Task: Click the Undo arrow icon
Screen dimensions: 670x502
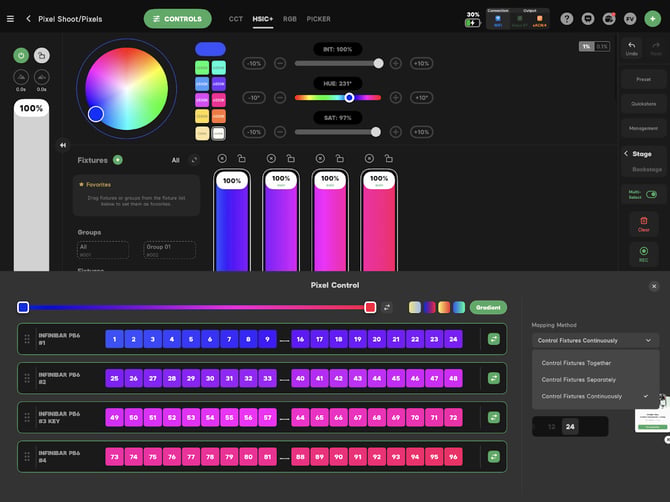Action: click(632, 48)
